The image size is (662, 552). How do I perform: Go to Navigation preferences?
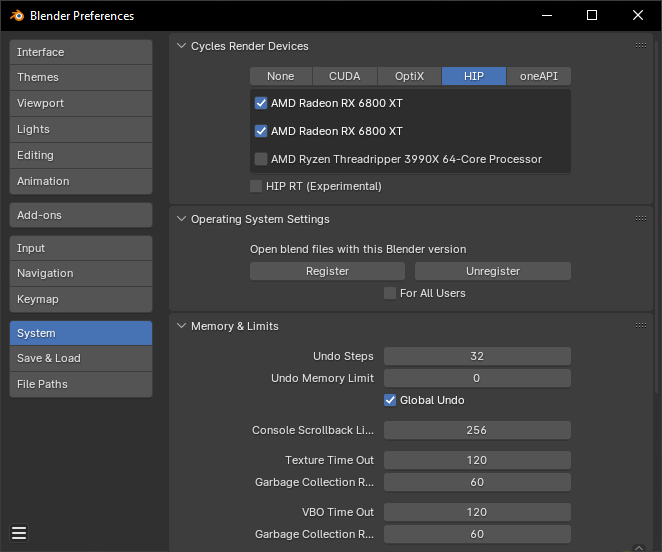pos(81,273)
